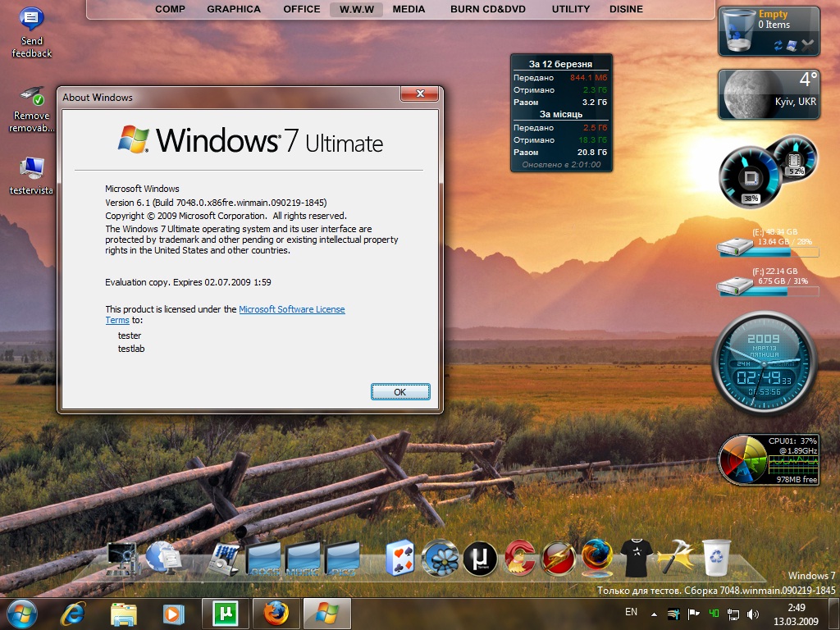The width and height of the screenshot is (840, 630).
Task: Click the network icon in the system tray
Action: point(733,614)
